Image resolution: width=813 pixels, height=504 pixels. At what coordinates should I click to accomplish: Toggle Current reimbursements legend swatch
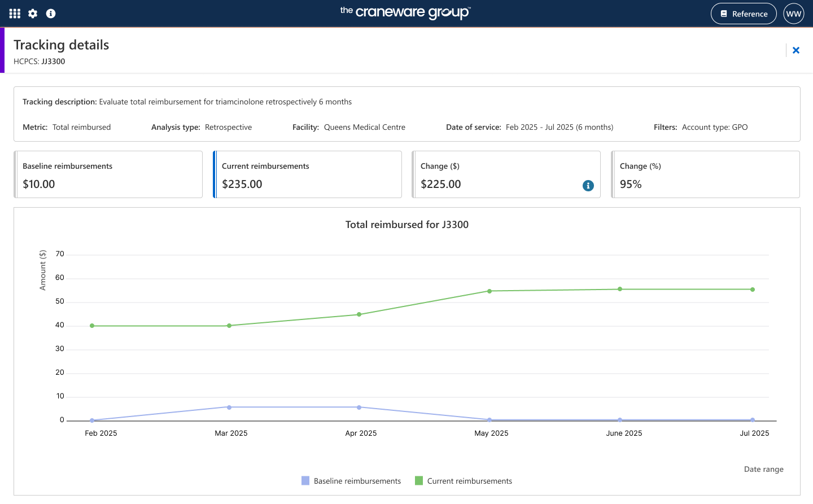click(x=419, y=481)
